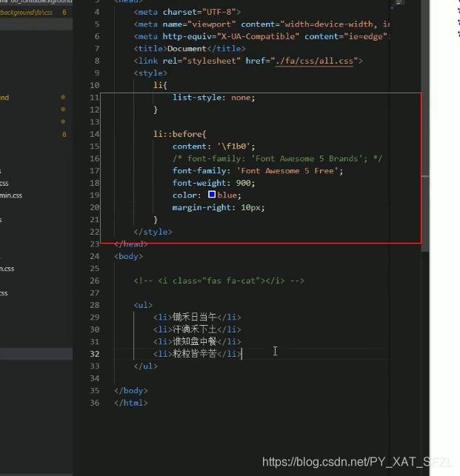Click line number 32 in the gutter

point(95,354)
